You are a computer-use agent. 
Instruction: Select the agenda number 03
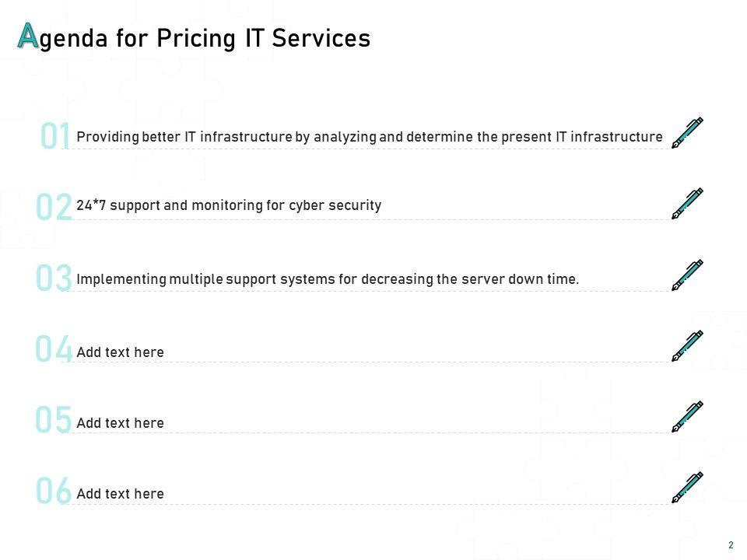click(x=54, y=278)
